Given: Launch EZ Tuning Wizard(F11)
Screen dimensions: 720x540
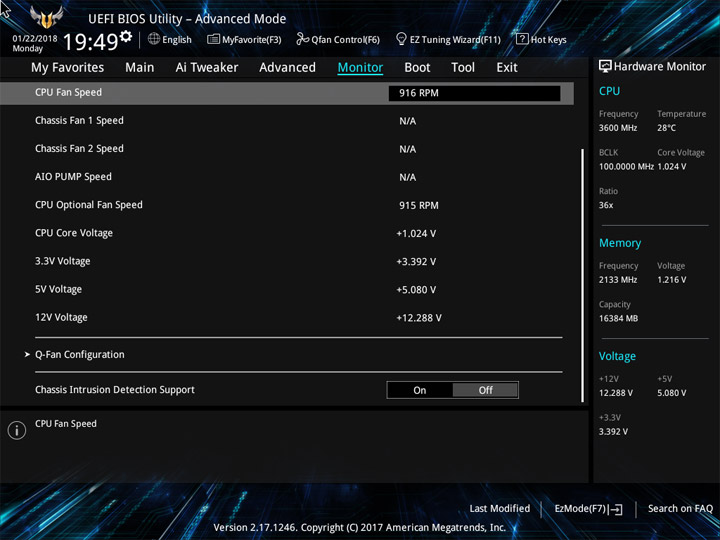Looking at the screenshot, I should pyautogui.click(x=448, y=39).
